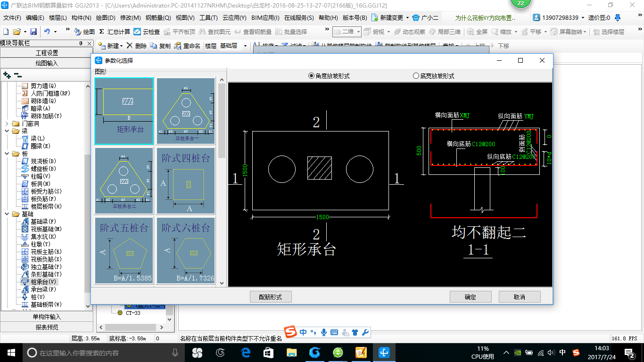Click the taskbar search box
The image size is (644, 362).
tap(104, 353)
